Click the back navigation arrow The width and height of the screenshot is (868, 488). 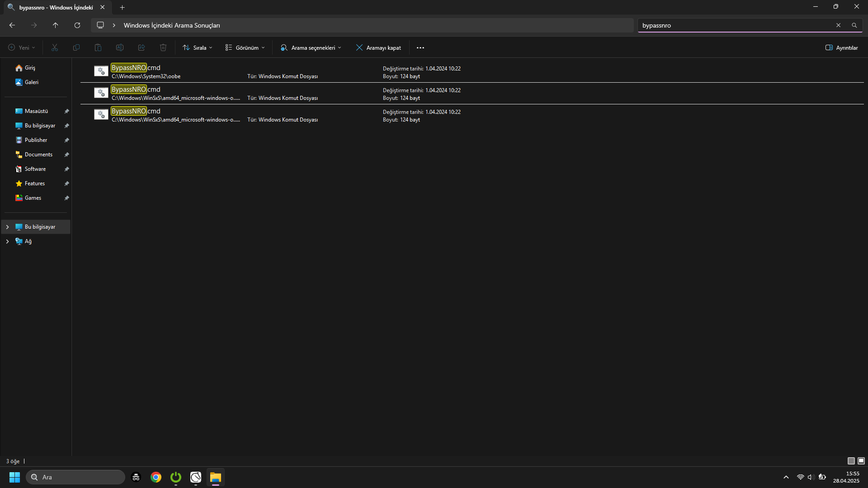tap(12, 25)
